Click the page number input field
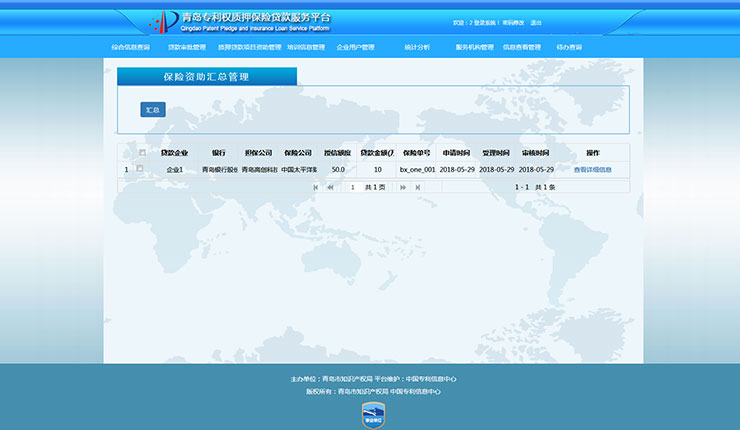The image size is (740, 430). coord(352,187)
